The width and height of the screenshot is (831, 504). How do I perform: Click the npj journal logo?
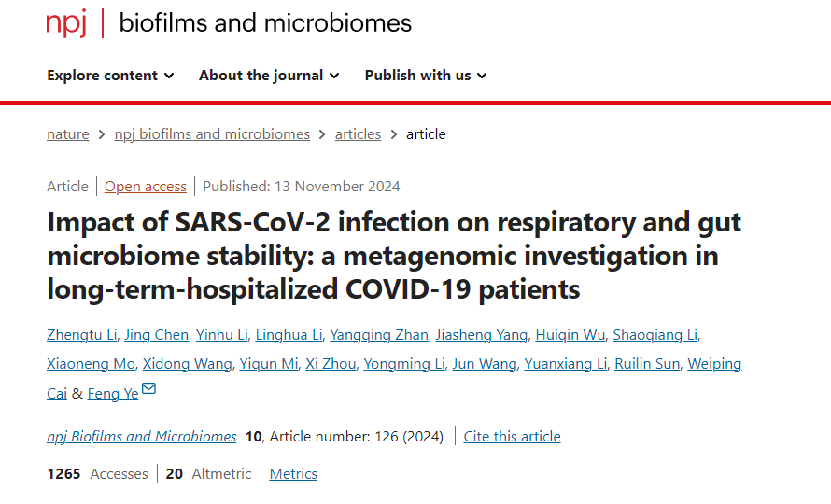click(66, 24)
